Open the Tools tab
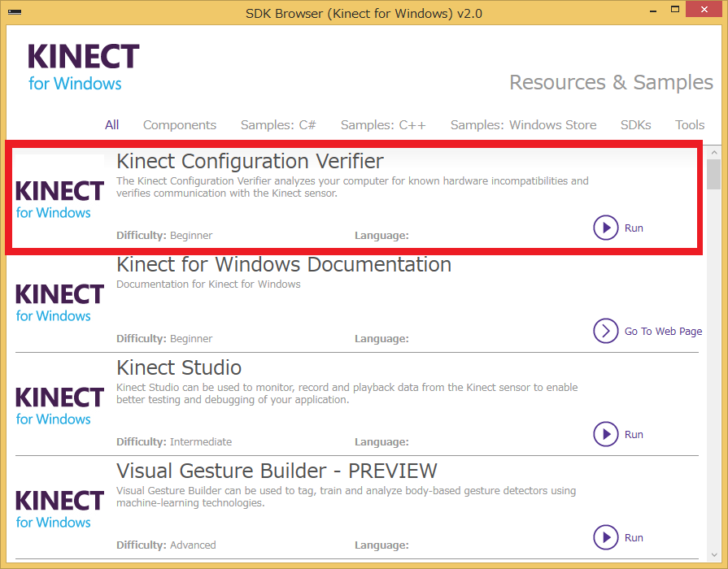Image resolution: width=728 pixels, height=569 pixels. tap(690, 125)
